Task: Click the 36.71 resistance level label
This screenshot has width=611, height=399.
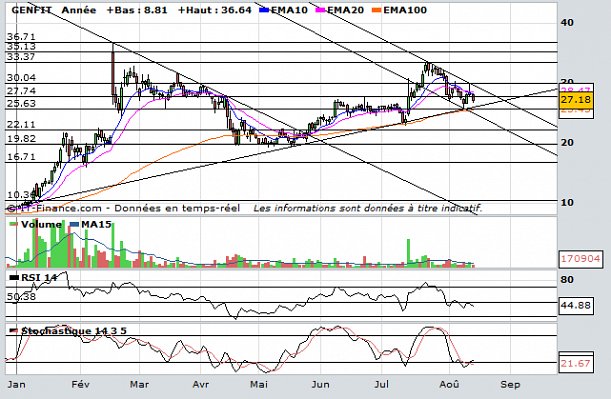Action: (21, 37)
